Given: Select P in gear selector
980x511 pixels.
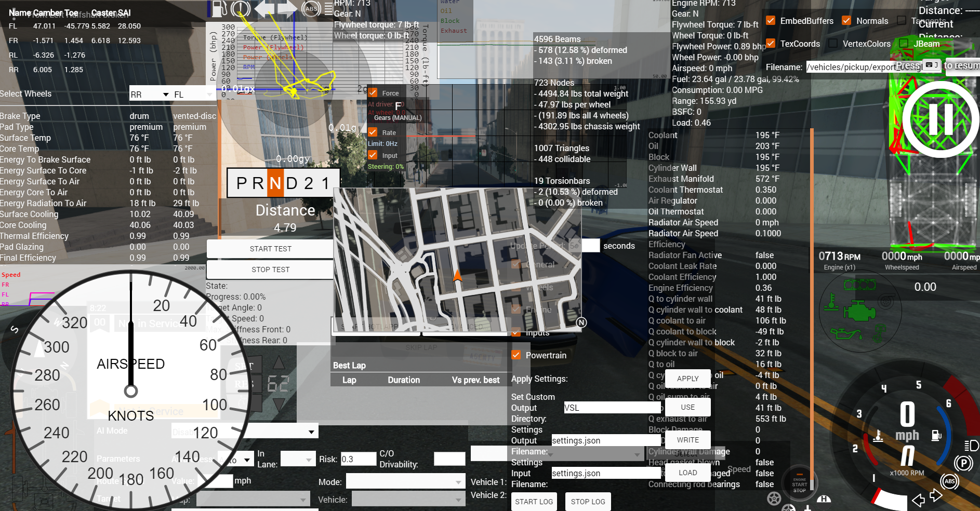Looking at the screenshot, I should coord(242,183).
